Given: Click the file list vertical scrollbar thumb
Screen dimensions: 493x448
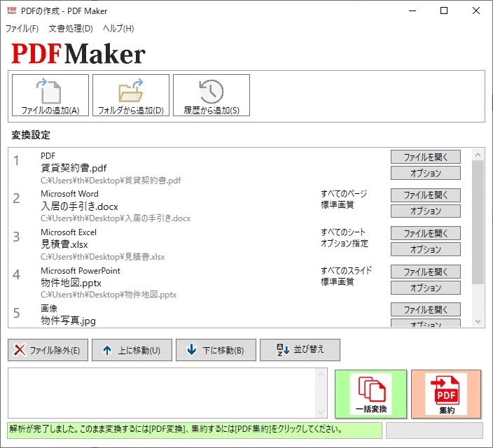Looking at the screenshot, I should tap(478, 223).
